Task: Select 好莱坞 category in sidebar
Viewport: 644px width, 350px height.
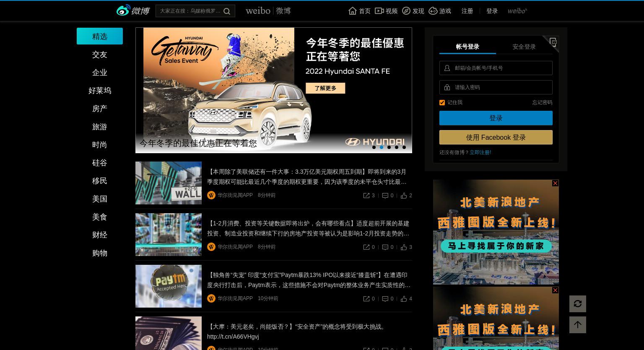Action: 100,91
